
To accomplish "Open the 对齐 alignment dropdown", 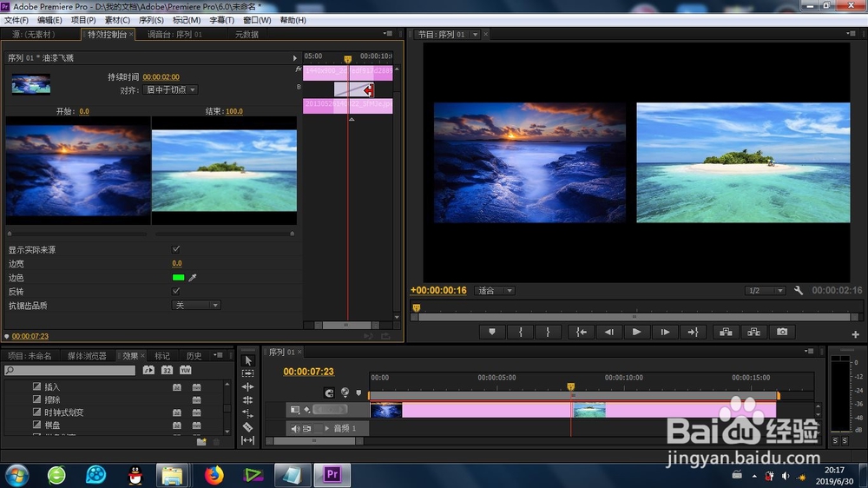I will (170, 89).
